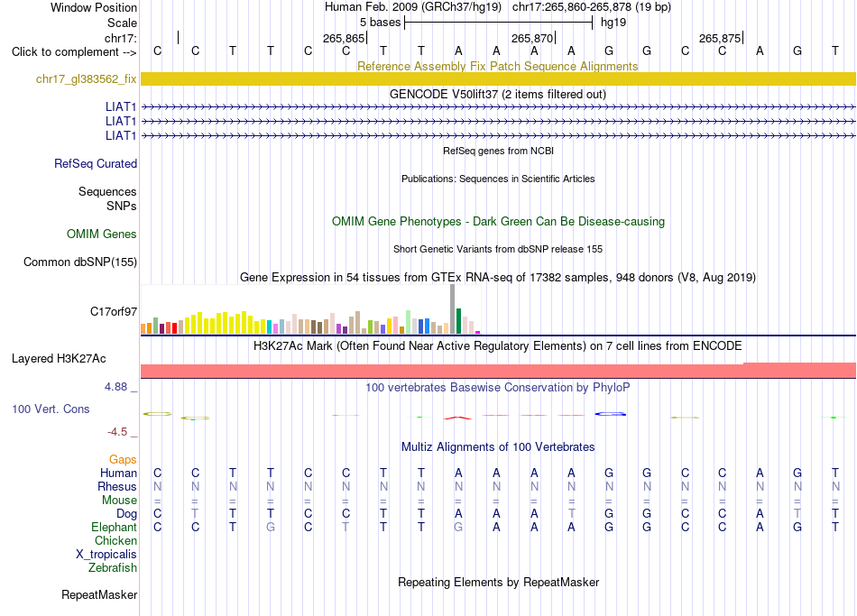
Task: Click the chr17: base position label
Action: tap(120, 38)
